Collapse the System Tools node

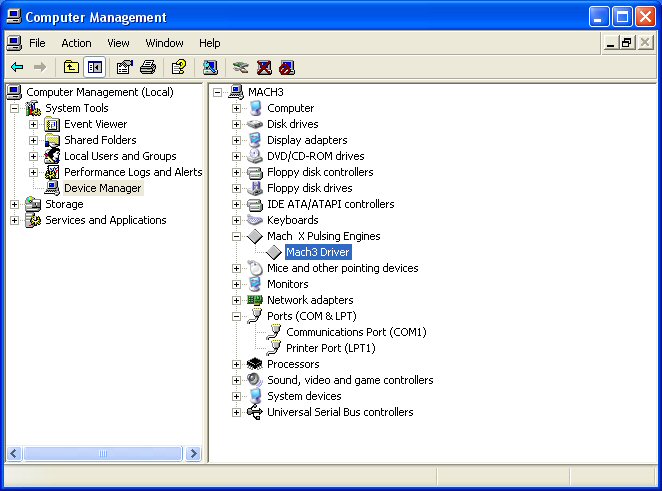point(14,109)
